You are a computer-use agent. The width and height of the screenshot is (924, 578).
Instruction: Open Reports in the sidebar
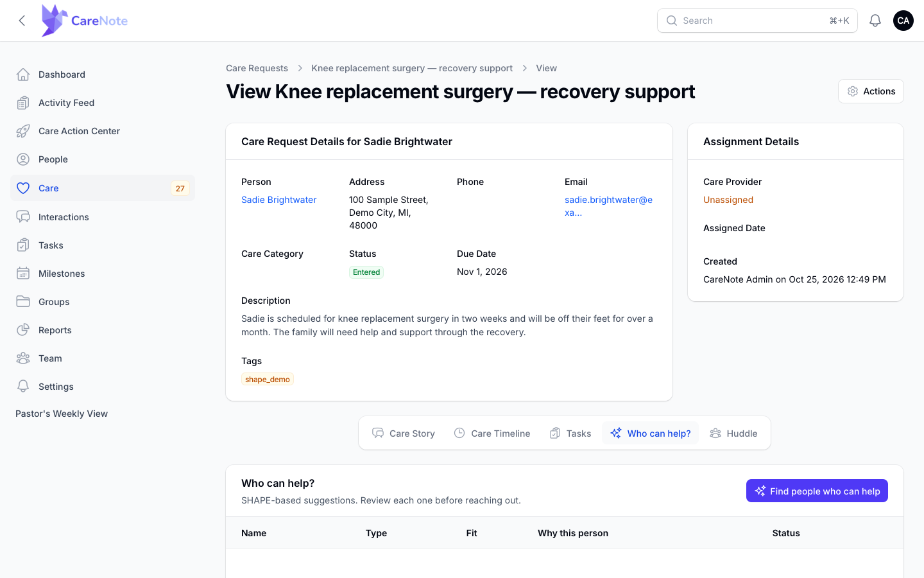click(103, 330)
